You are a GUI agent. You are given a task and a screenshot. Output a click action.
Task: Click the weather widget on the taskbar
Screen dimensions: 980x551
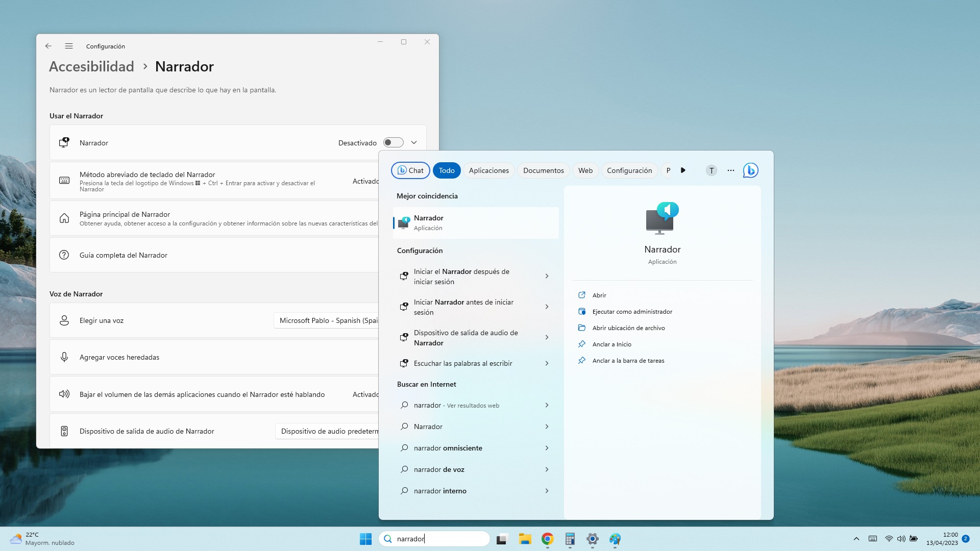pos(42,539)
